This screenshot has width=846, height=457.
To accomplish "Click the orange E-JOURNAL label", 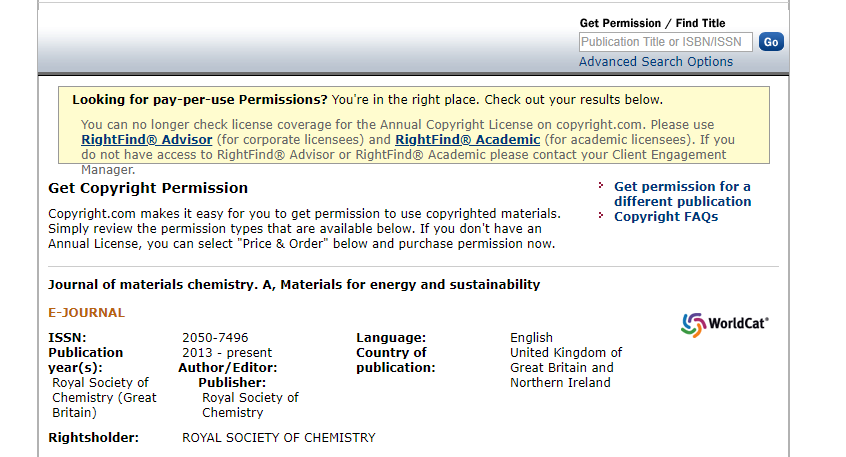I will 87,313.
